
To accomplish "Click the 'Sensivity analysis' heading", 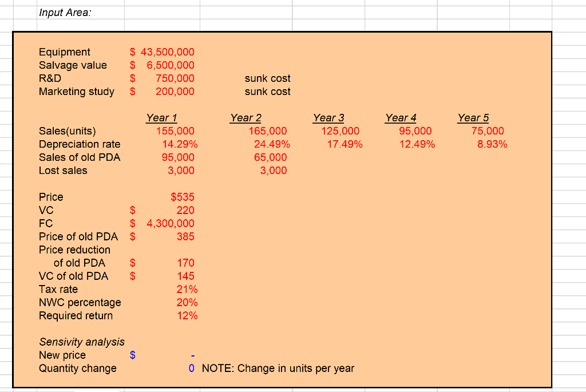I will [82, 342].
